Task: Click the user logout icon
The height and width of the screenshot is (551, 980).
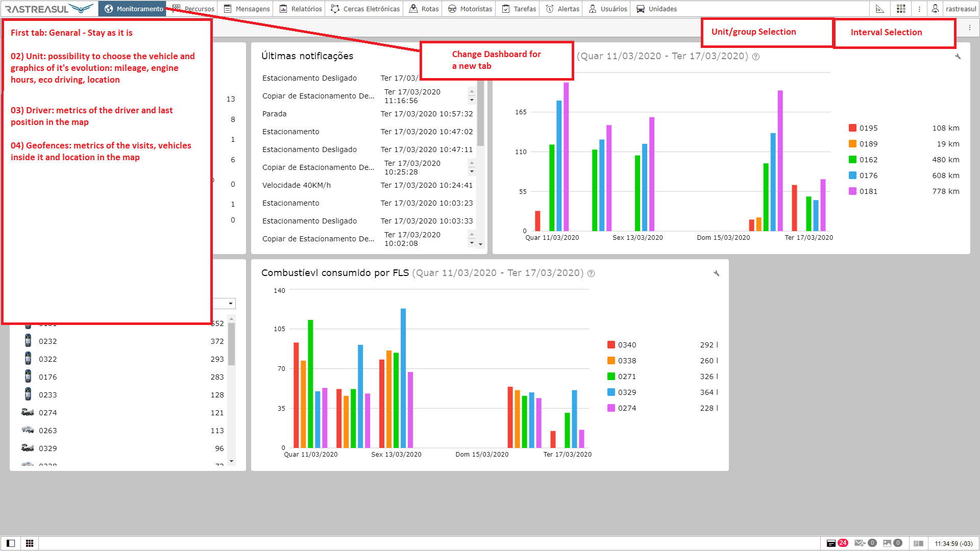Action: point(935,9)
